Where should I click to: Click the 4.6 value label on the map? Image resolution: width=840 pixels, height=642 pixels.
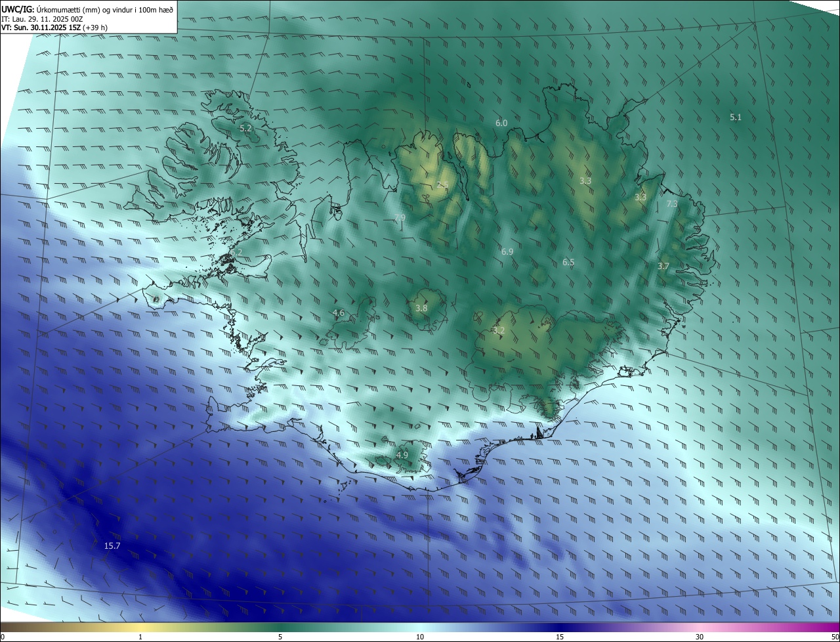(338, 313)
